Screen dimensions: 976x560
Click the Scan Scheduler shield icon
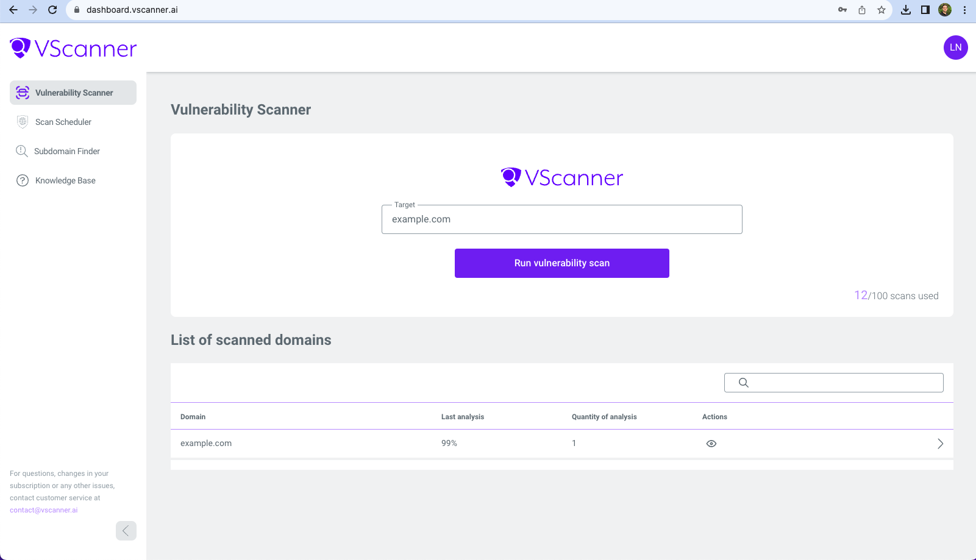[23, 122]
